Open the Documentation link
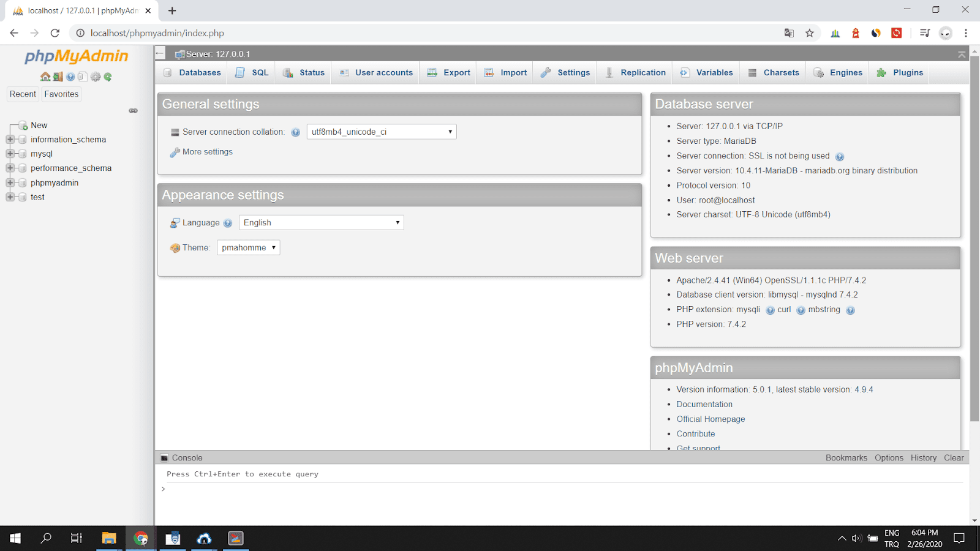This screenshot has height=551, width=980. (x=704, y=404)
